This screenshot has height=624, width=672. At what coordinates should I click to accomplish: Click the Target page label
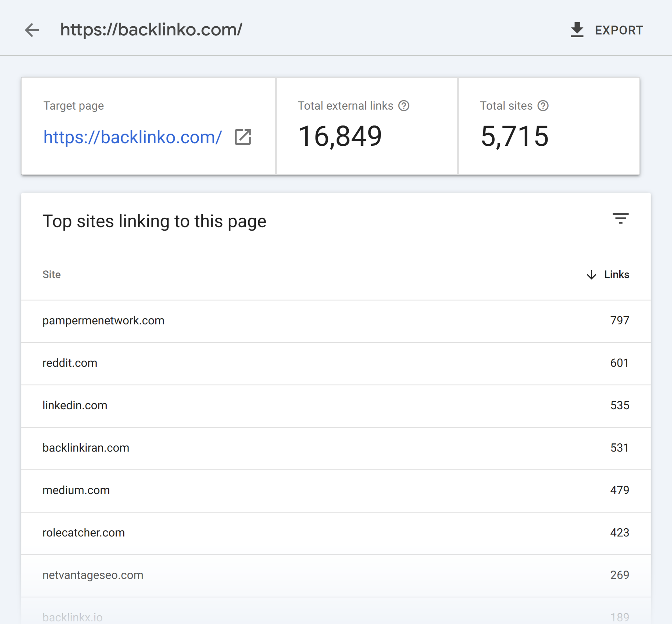point(73,106)
